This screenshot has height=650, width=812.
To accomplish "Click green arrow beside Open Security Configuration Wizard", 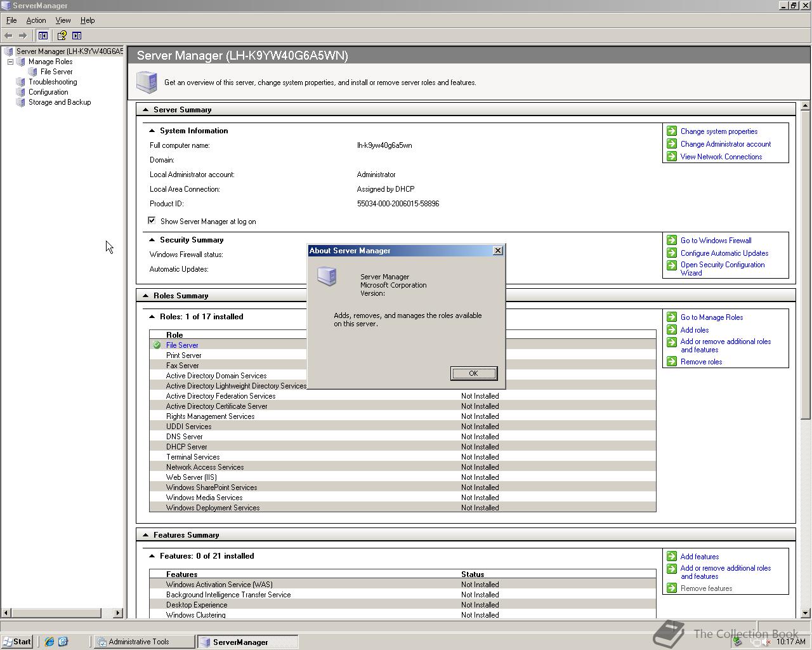I will [x=672, y=265].
